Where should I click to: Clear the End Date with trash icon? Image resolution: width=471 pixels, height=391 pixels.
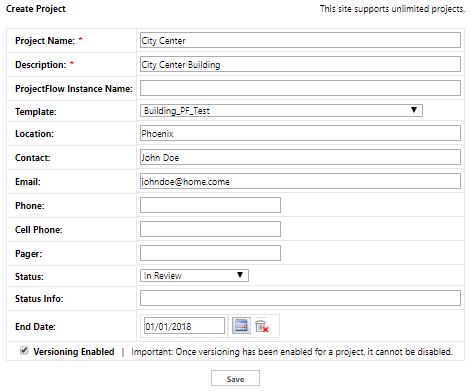pyautogui.click(x=262, y=326)
